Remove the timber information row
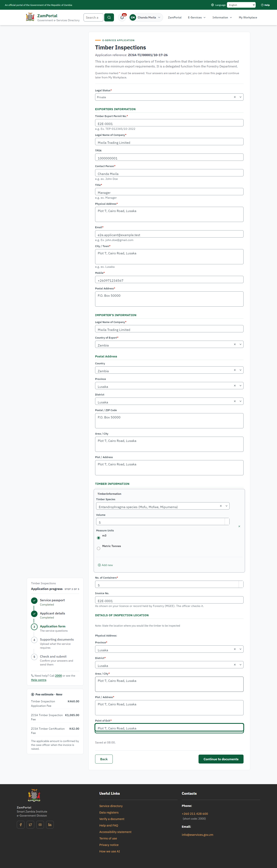The width and height of the screenshot is (277, 868). (x=239, y=526)
